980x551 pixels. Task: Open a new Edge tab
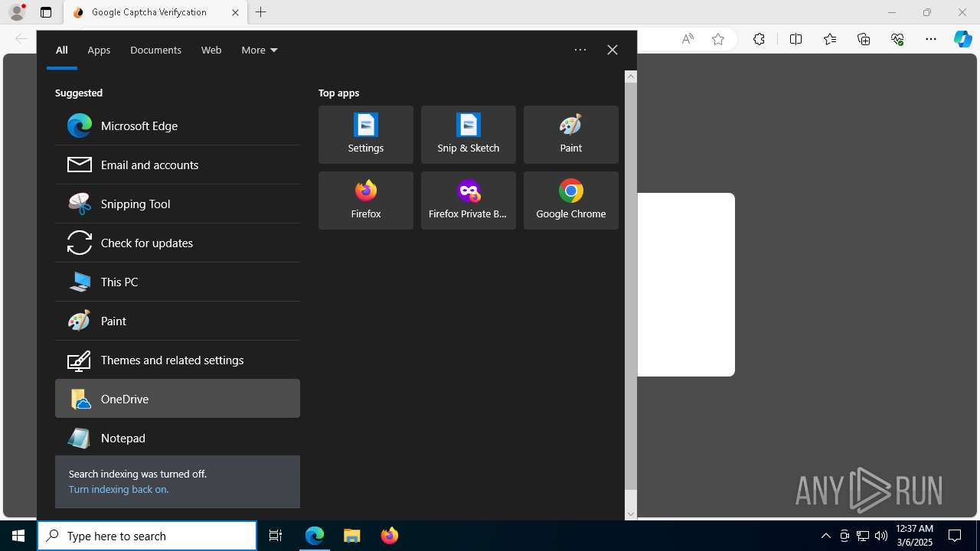pos(261,12)
